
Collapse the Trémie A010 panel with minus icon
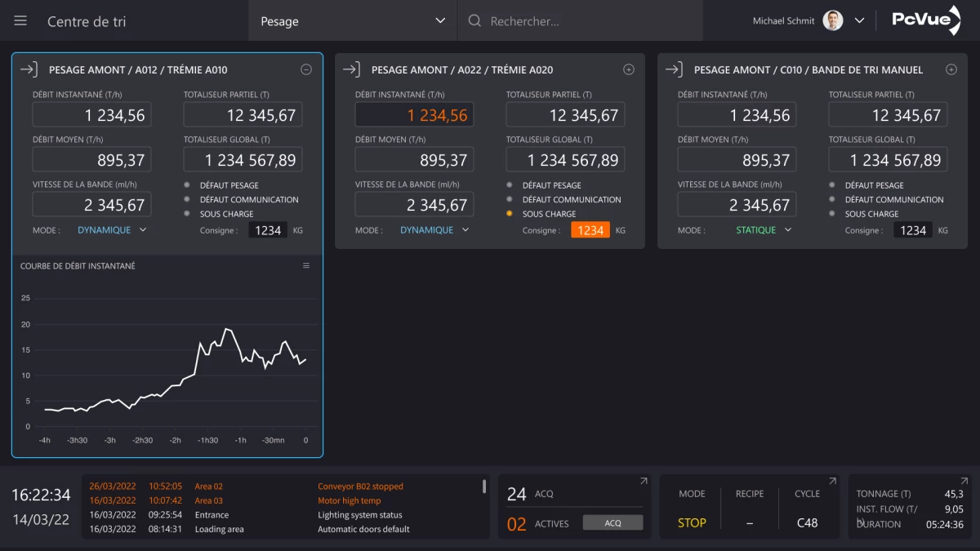point(306,70)
